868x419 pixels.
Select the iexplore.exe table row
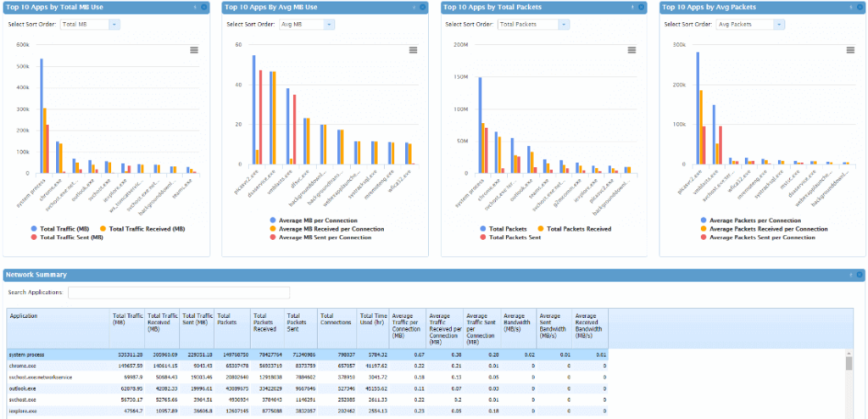click(308, 412)
